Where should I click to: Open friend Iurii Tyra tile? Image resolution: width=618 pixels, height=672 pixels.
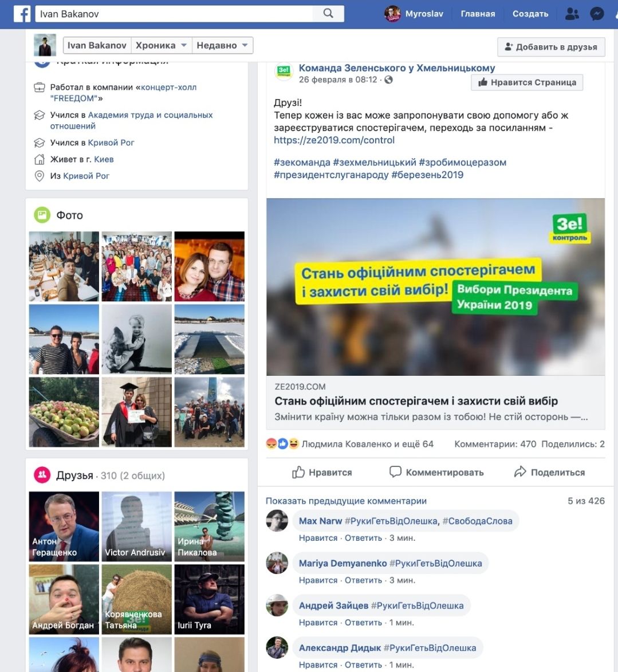pyautogui.click(x=209, y=599)
